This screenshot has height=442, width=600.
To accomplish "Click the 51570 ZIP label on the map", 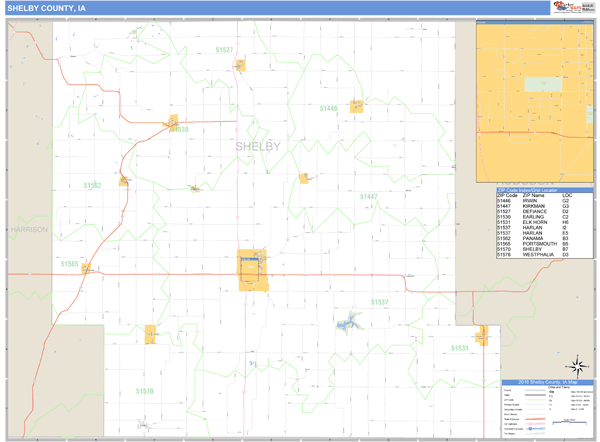I will pyautogui.click(x=145, y=391).
